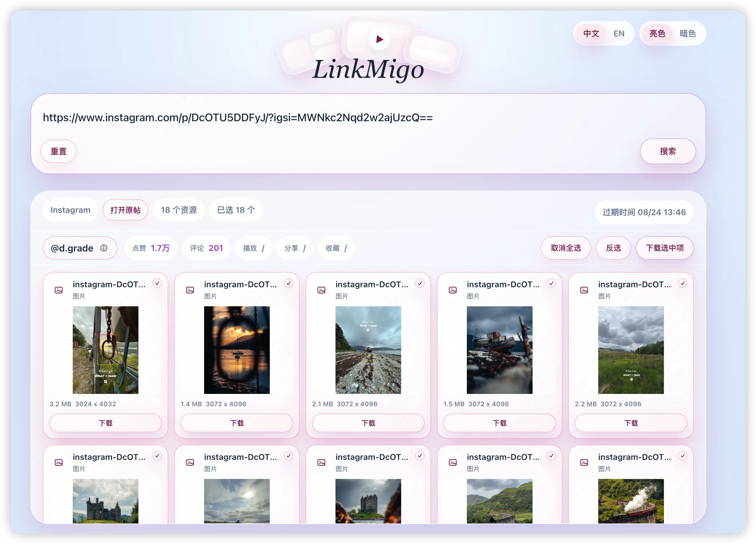The image size is (756, 544).
Task: Click 下载 on the 1.5 MB card
Action: tap(499, 423)
